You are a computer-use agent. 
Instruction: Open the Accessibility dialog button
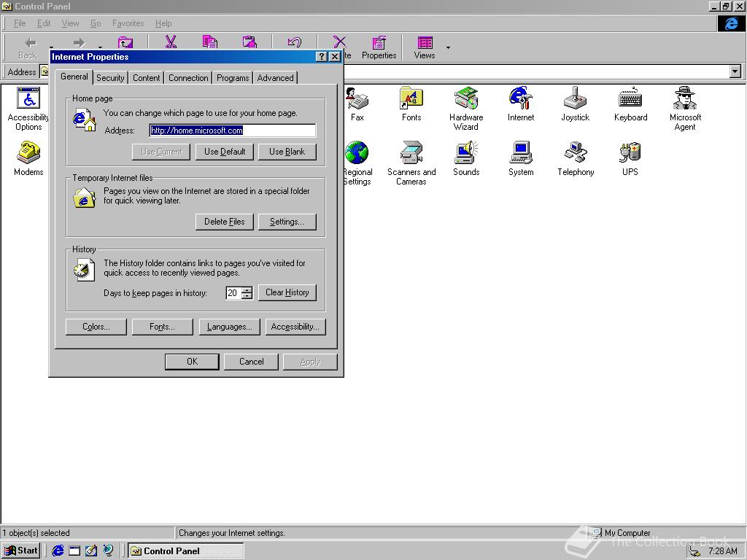click(295, 327)
